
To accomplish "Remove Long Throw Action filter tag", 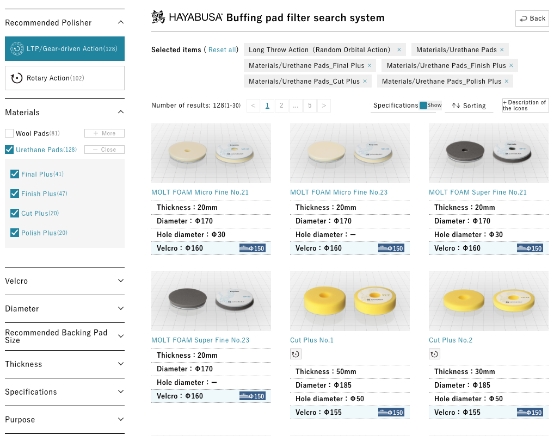I will pos(399,50).
